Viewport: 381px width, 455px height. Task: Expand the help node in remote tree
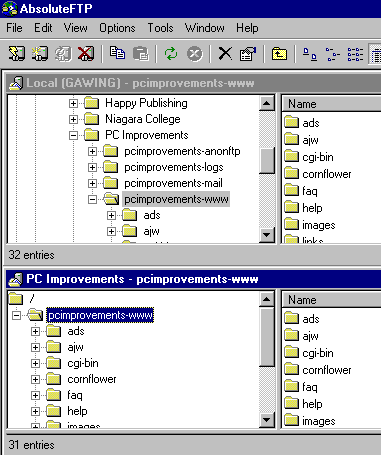[x=35, y=411]
